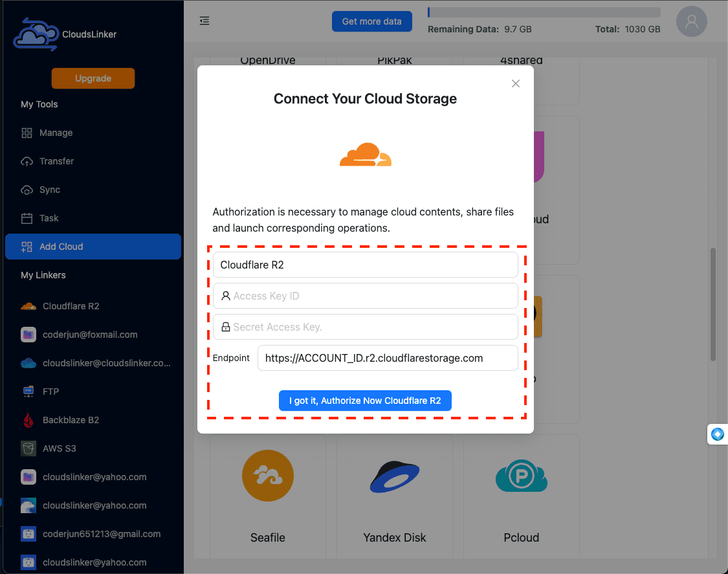Select Add Cloud in the sidebar
Image resolution: width=728 pixels, height=574 pixels.
(x=93, y=247)
